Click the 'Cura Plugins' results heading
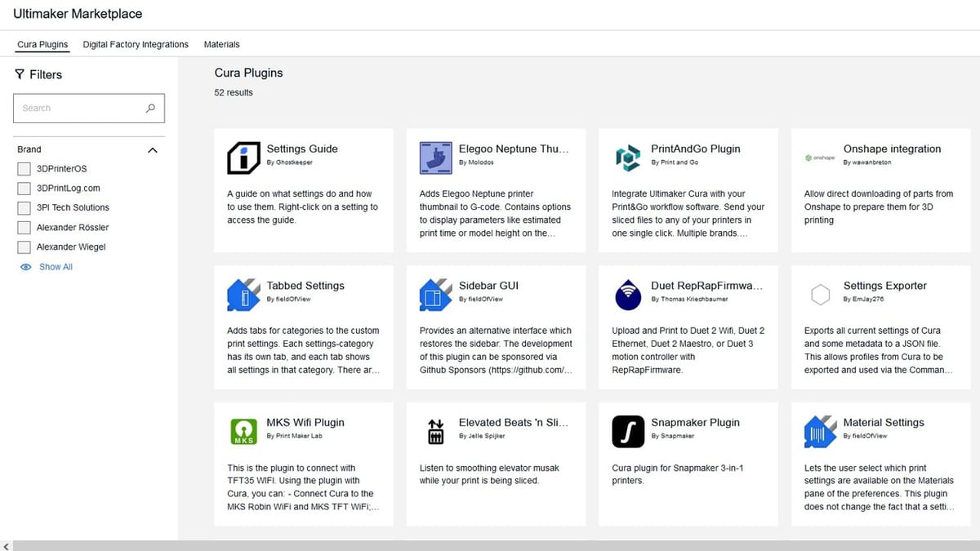 249,73
